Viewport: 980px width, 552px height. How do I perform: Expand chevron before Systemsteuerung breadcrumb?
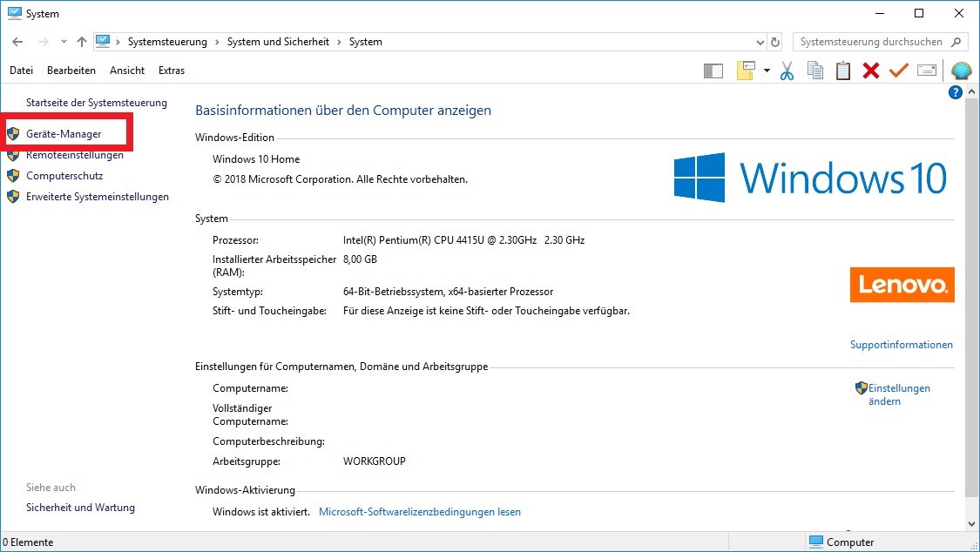[x=118, y=42]
